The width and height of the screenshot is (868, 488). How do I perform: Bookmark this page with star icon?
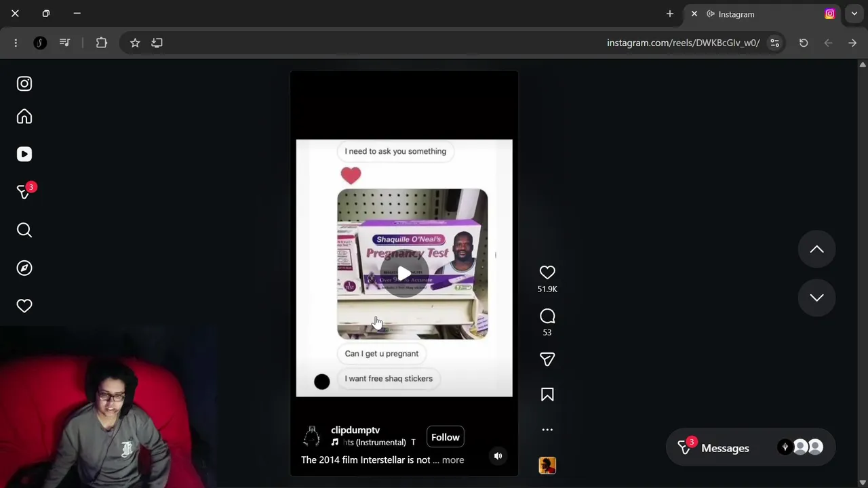click(135, 43)
